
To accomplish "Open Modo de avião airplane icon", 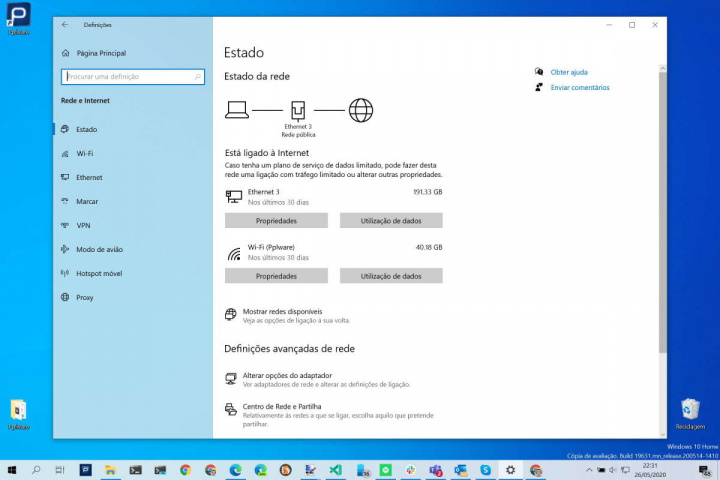I will click(x=65, y=249).
